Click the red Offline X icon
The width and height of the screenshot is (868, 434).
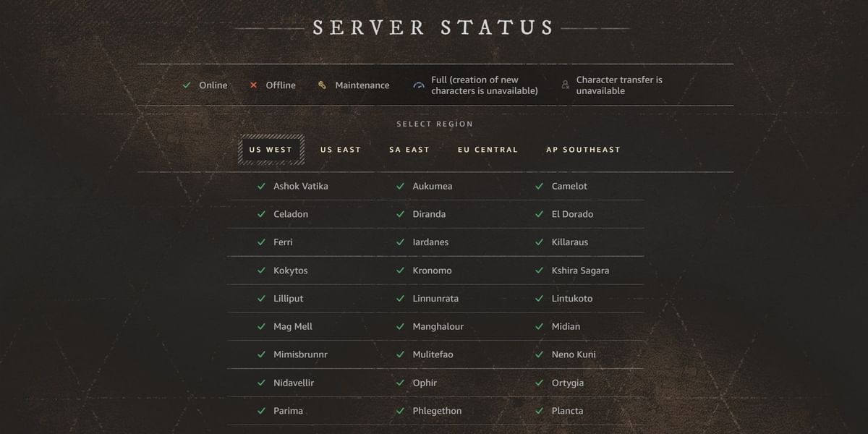[252, 85]
